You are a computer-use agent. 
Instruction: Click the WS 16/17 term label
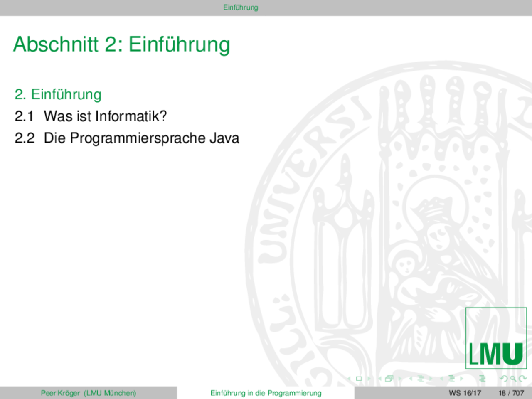(x=465, y=393)
